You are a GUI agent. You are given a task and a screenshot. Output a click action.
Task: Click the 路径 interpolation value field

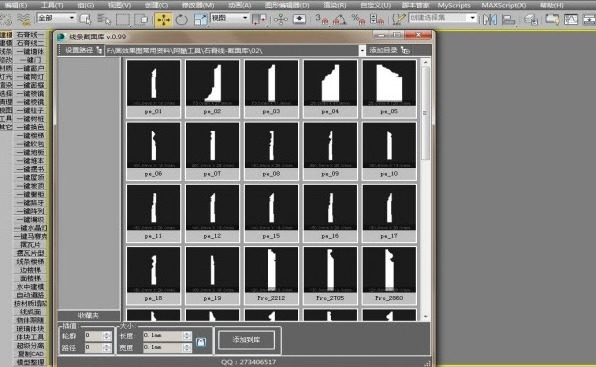coord(94,347)
